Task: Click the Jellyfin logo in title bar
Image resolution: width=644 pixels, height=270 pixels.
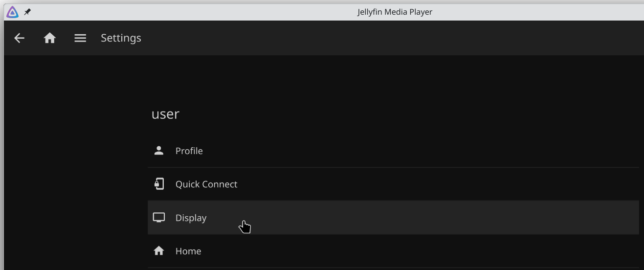Action: point(12,12)
